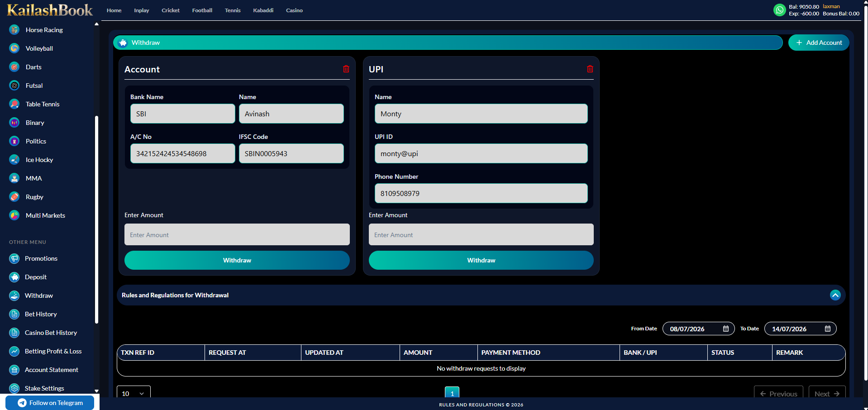Open the Tennis menu item
Viewport: 868px width, 410px height.
pyautogui.click(x=233, y=10)
